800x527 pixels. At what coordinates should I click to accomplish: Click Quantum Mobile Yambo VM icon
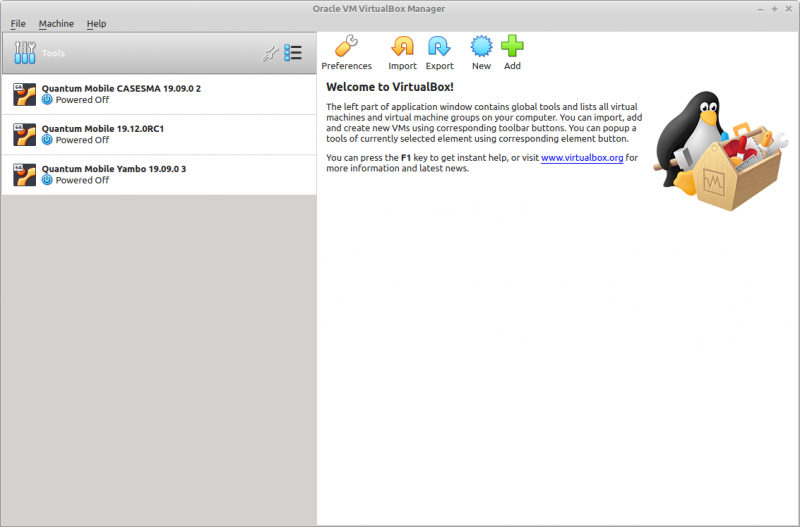click(24, 175)
